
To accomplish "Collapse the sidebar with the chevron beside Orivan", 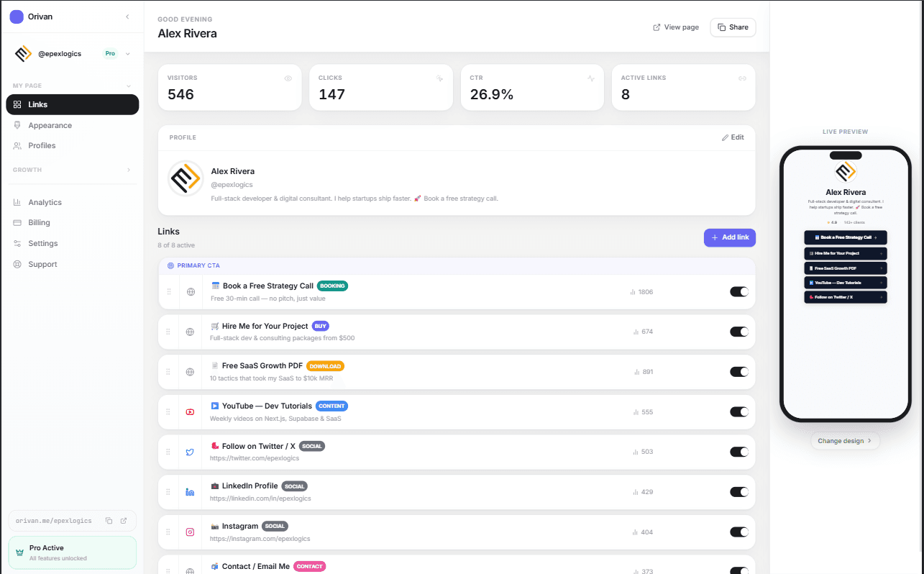I will tap(127, 17).
